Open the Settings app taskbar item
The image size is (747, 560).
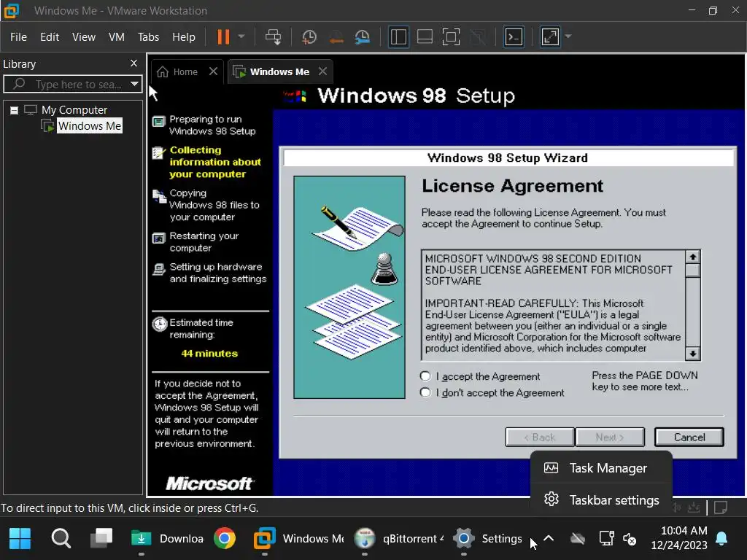coord(487,539)
